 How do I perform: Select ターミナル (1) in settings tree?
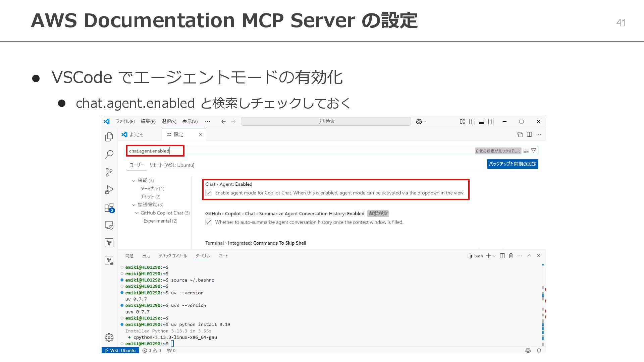coord(152,188)
